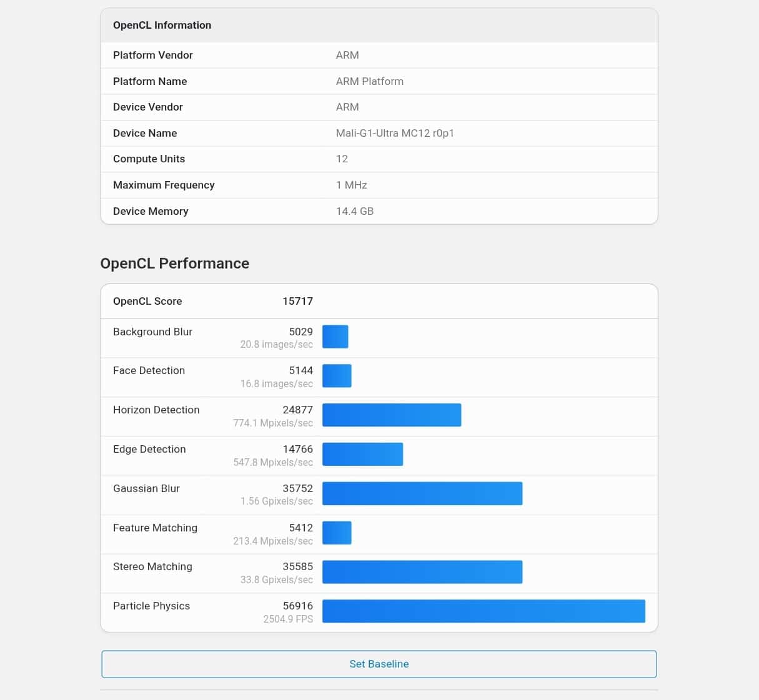Select the OpenCL Score value 15717
Screen dimensions: 759x700
pos(297,301)
